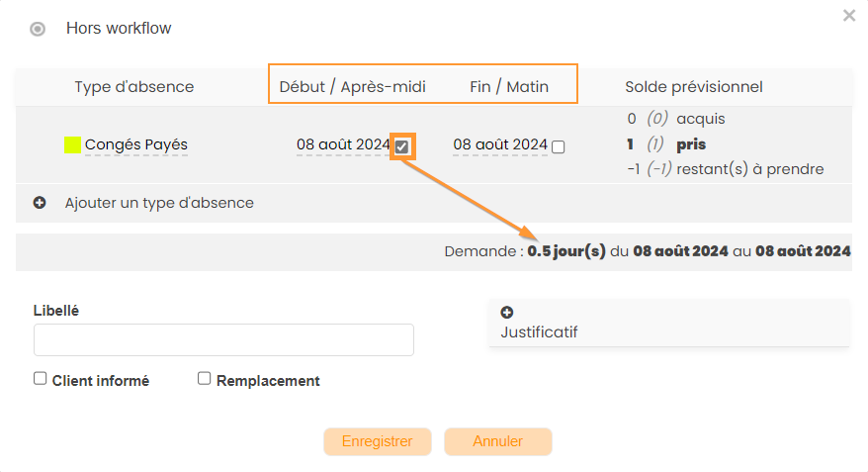Close the absence request dialog
This screenshot has height=472, width=868.
pos(848,16)
